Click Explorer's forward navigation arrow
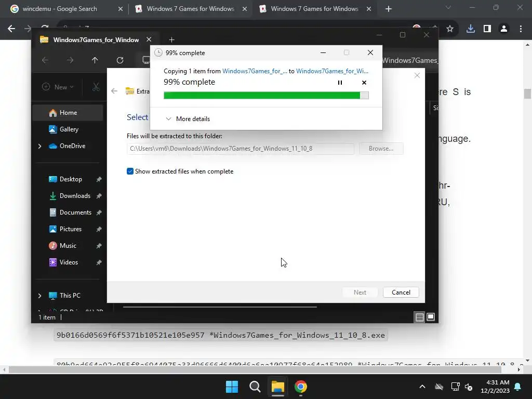 70,60
